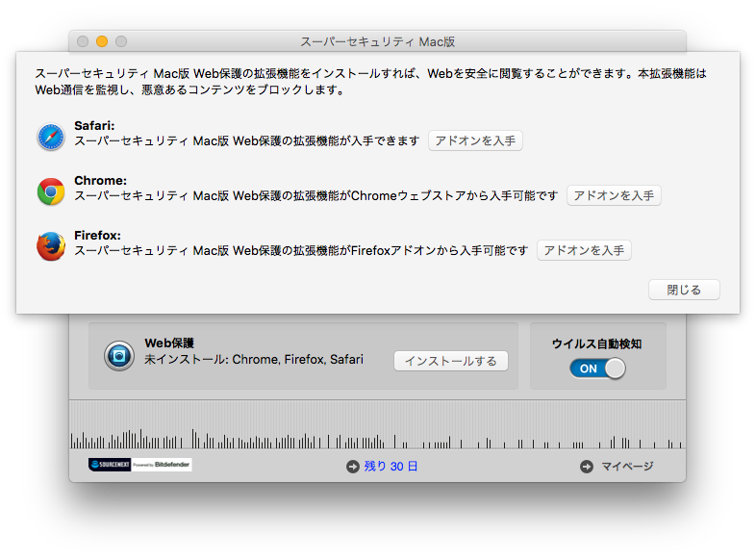756x559 pixels.
Task: Toggle the ウイルス自動検知 ON switch
Action: click(x=597, y=368)
